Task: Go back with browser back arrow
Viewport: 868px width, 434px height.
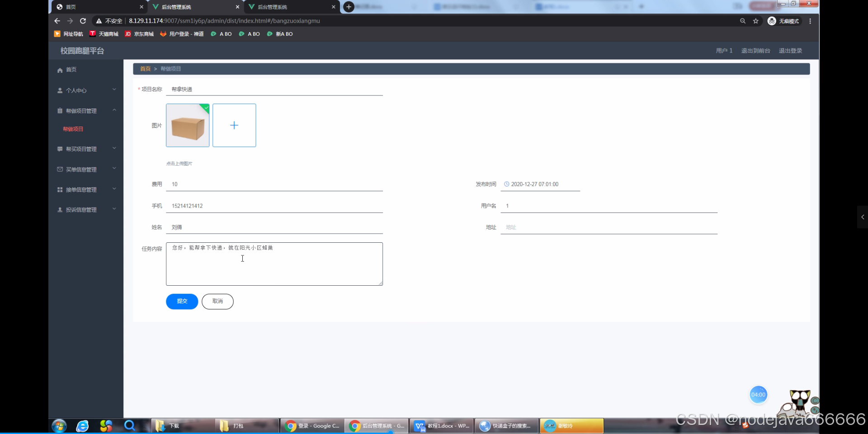Action: (x=57, y=21)
